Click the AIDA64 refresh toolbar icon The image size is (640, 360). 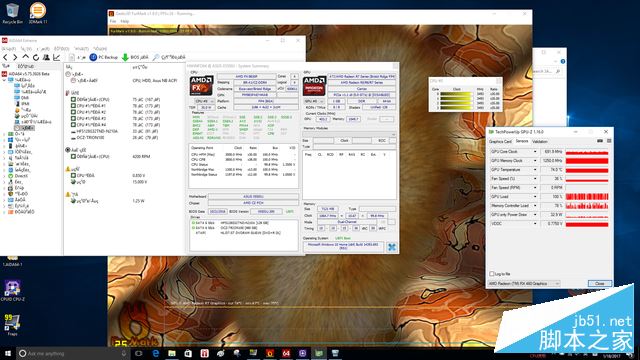(36, 58)
